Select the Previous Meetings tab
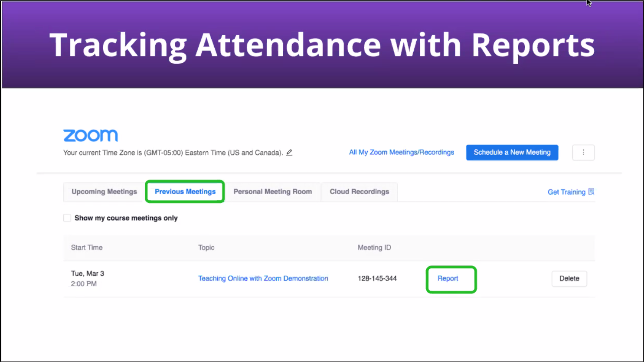This screenshot has height=362, width=644. (185, 192)
